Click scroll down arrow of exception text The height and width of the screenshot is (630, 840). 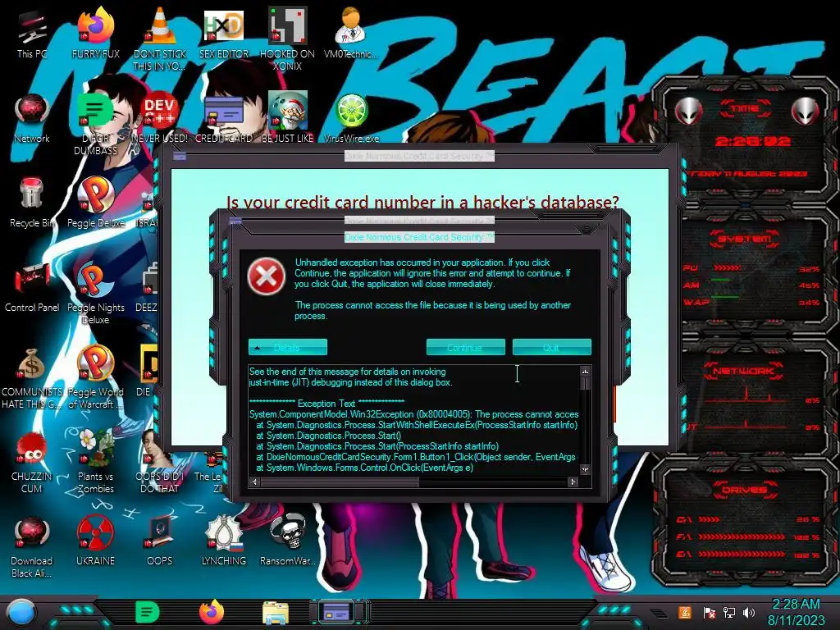tap(585, 470)
